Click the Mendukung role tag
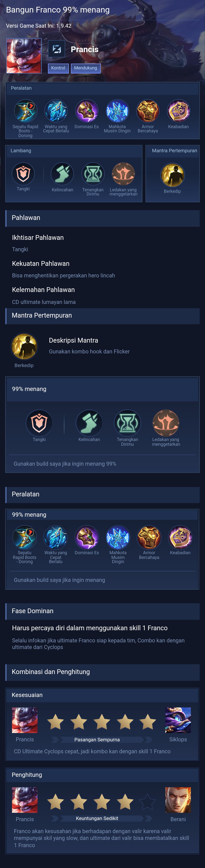 coord(86,68)
